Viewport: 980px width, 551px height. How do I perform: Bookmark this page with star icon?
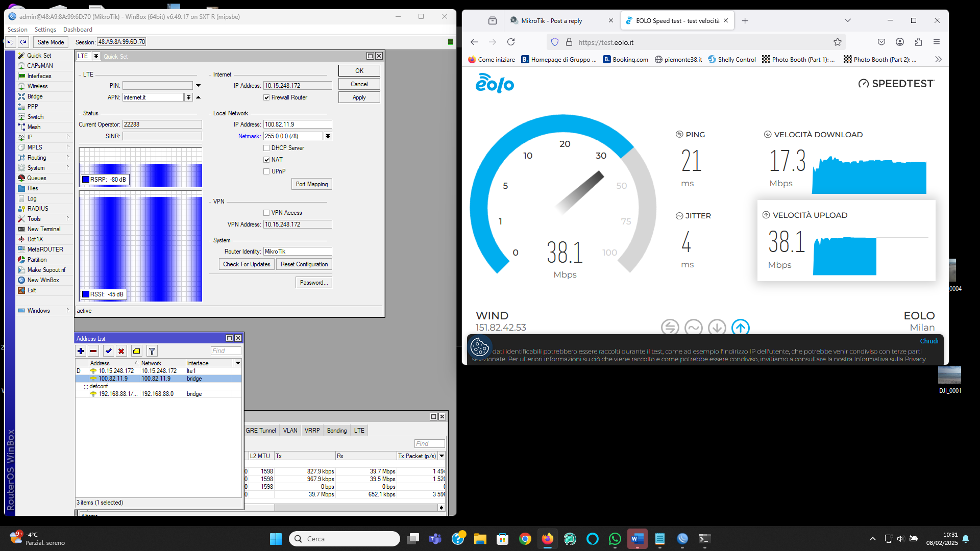pyautogui.click(x=837, y=42)
